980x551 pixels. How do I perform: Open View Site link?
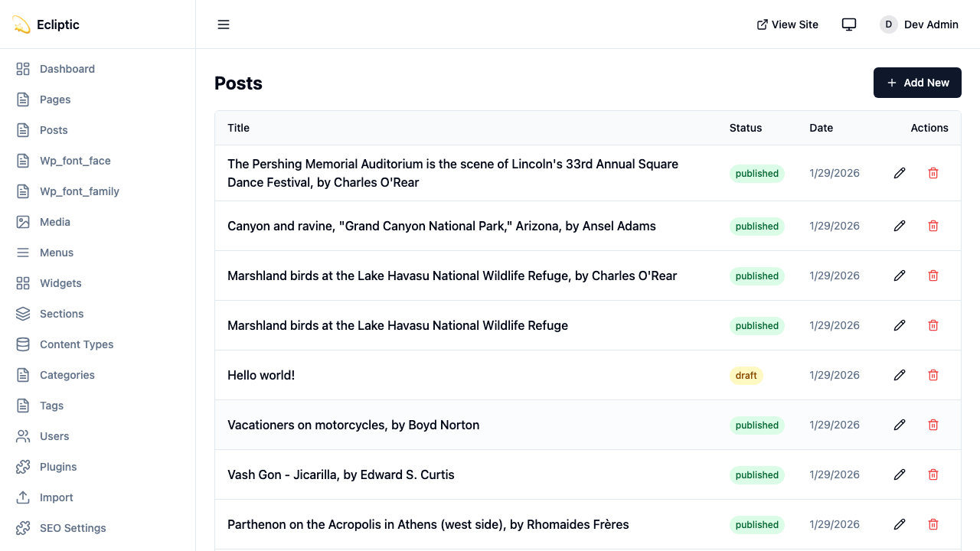point(787,24)
